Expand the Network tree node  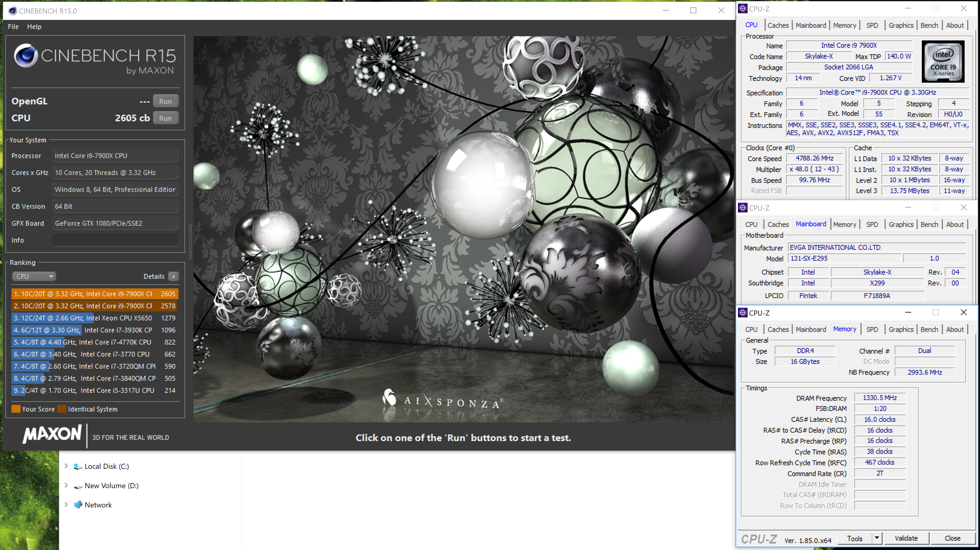(66, 505)
